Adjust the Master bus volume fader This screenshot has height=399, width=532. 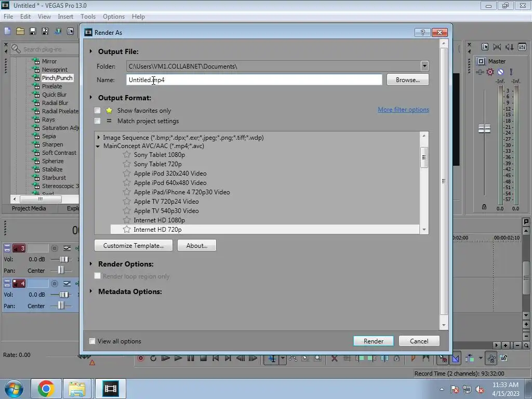[x=484, y=129]
